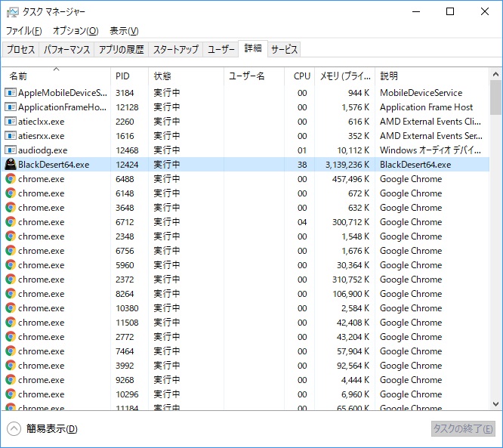The width and height of the screenshot is (503, 448).
Task: Click Chrome icon for PID 8264
Action: click(11, 294)
